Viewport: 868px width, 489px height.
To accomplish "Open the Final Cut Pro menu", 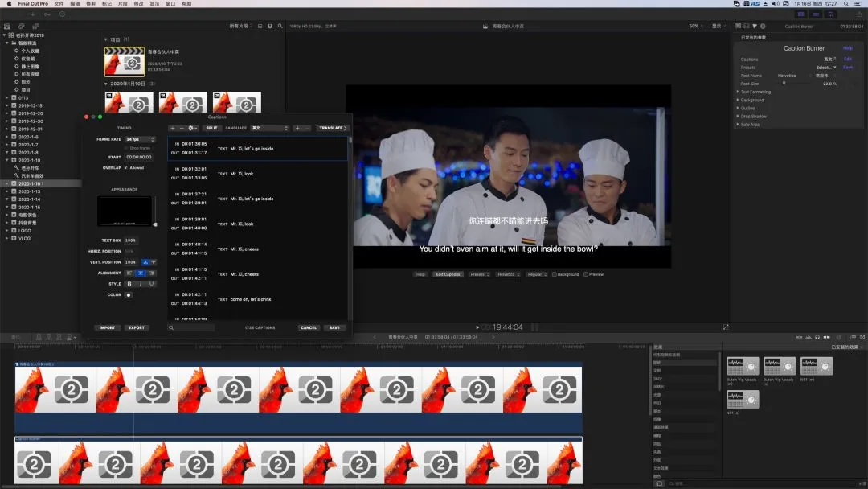I will 33,3.
